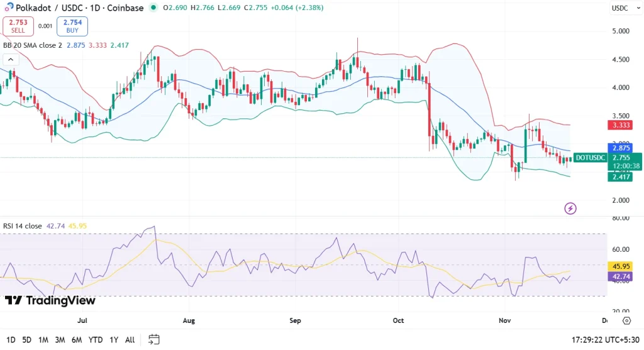Select the 6M time range
The image size is (644, 350).
(77, 340)
